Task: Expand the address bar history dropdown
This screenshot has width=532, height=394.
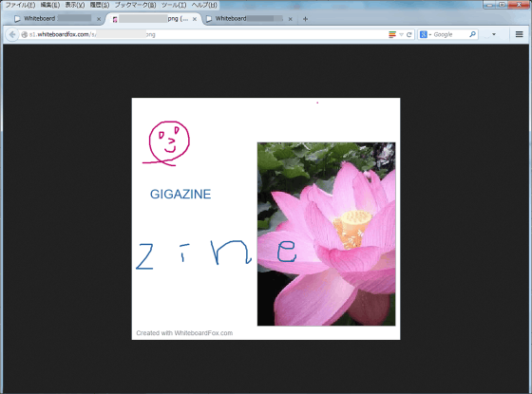Action: [401, 34]
